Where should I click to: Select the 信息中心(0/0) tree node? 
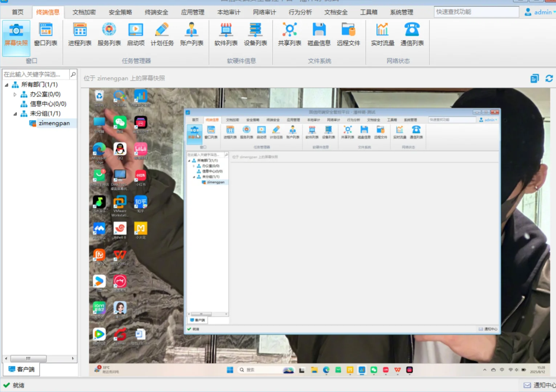click(x=48, y=104)
